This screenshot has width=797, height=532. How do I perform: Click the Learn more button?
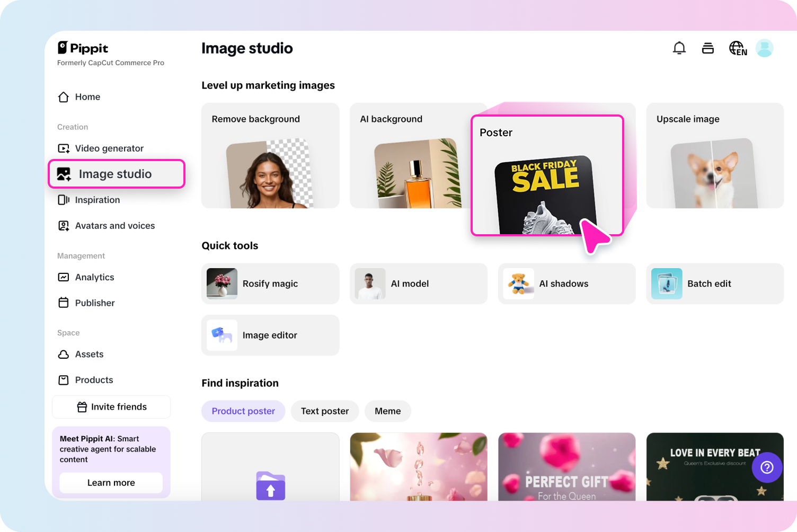pyautogui.click(x=111, y=483)
